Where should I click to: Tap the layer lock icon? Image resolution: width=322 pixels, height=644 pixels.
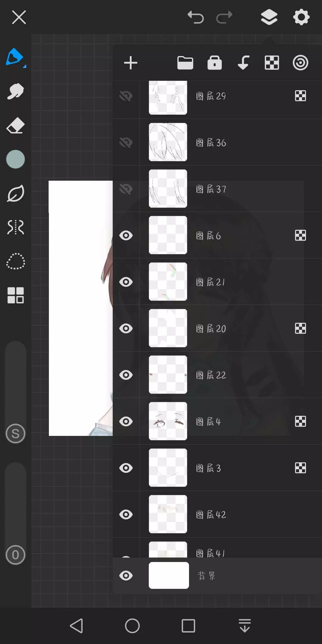(215, 63)
